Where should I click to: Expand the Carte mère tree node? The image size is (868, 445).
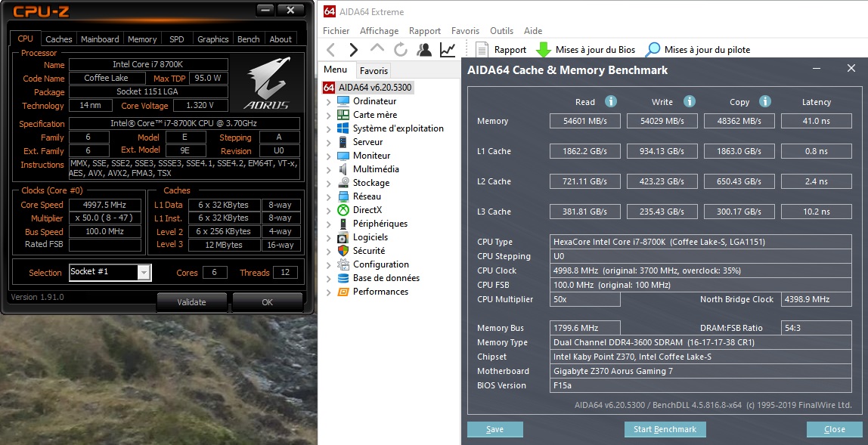[329, 115]
